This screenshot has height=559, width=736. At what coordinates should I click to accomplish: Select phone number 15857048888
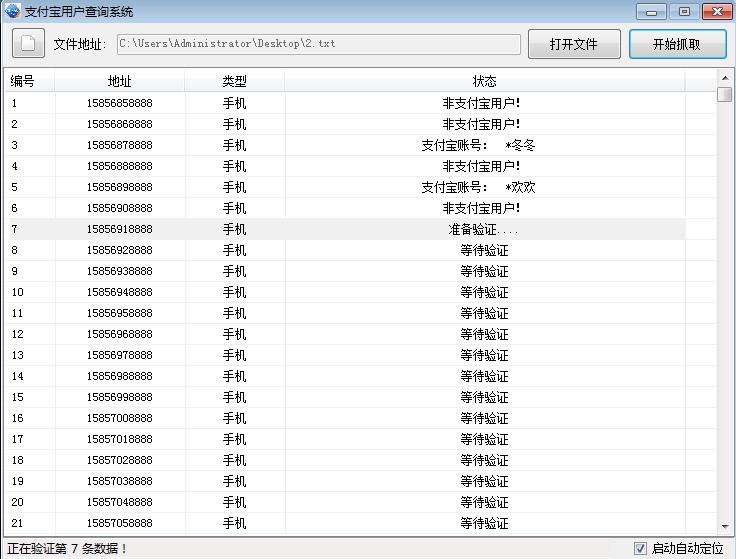(x=119, y=502)
